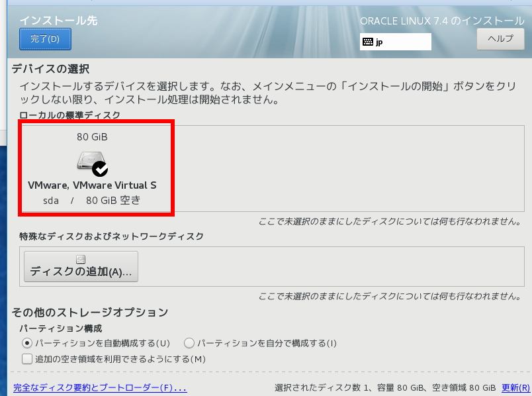Open the ヘルプ help button
Viewport: 532px width, 396px height.
[x=500, y=39]
